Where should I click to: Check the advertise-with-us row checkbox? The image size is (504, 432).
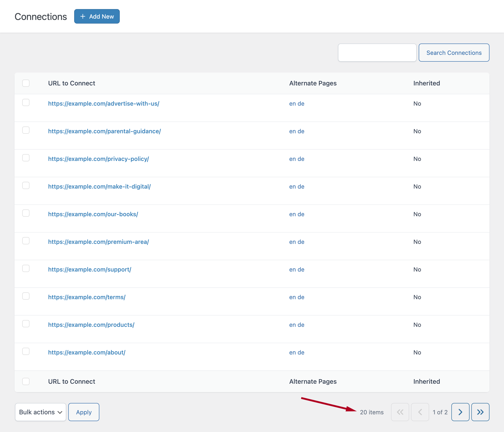(x=26, y=103)
